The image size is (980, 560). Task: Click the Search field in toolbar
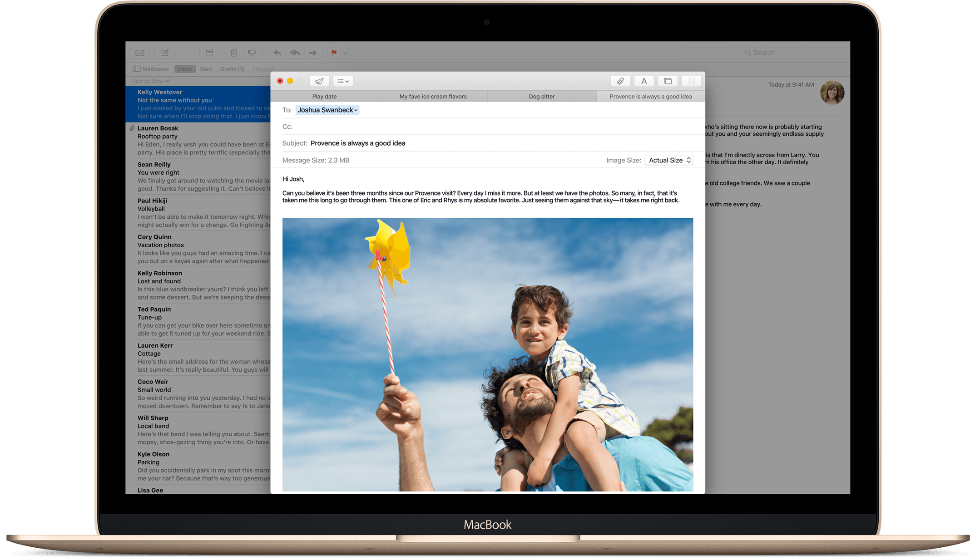coord(764,53)
